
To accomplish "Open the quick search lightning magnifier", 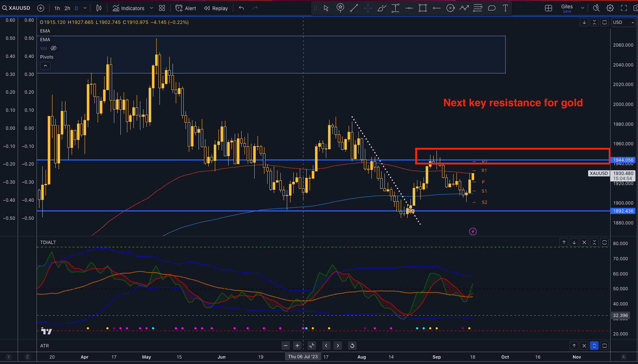I will tap(596, 8).
